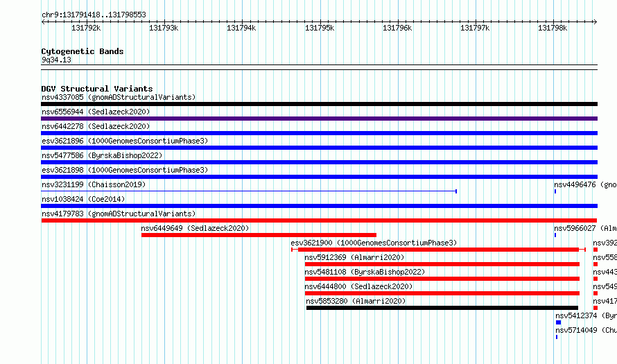Click the truncated nsv5412374 label
The width and height of the screenshot is (617, 364).
(586, 315)
